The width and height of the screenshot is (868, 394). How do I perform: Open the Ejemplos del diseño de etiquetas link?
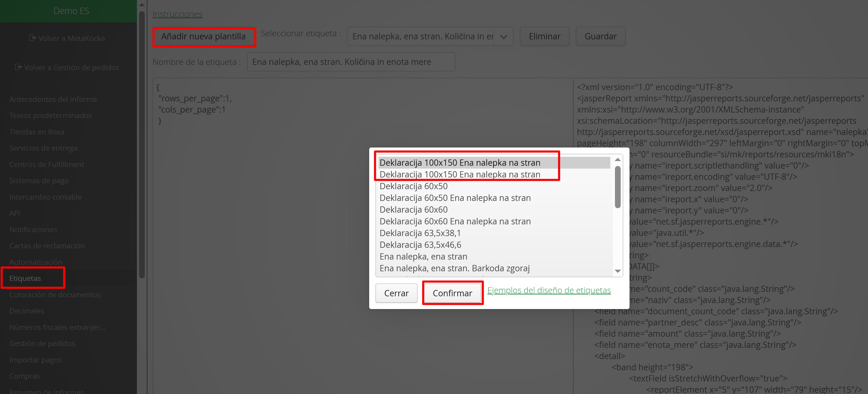pyautogui.click(x=549, y=290)
